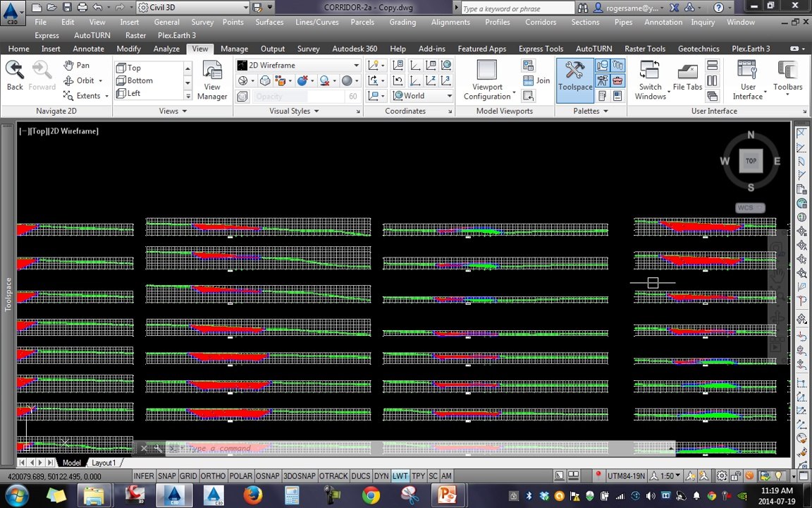Viewport: 812px width, 508px height.
Task: Switch to the Analyze ribbon tab
Action: (x=166, y=49)
